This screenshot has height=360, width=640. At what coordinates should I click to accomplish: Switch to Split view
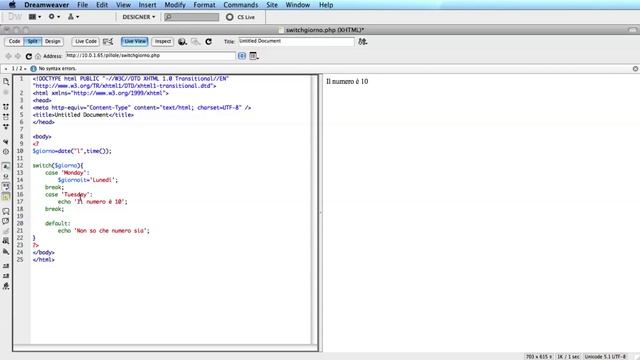click(33, 41)
